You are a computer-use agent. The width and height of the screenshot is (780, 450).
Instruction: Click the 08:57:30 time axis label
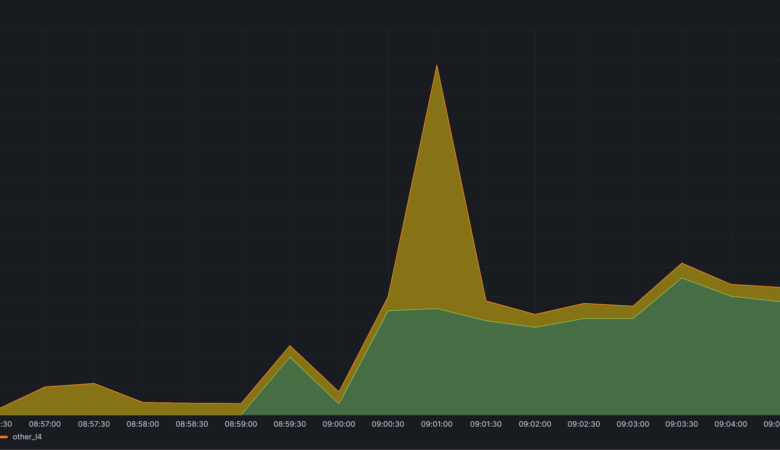(94, 424)
